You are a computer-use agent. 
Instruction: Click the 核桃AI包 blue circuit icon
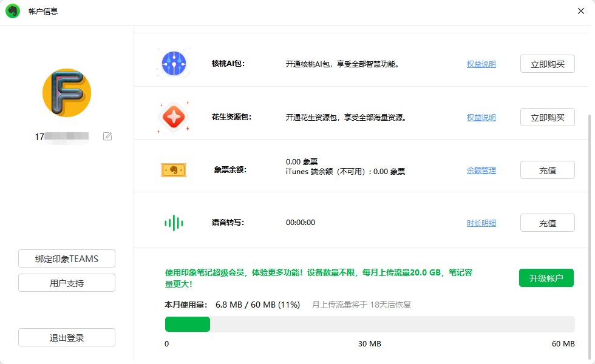point(174,64)
